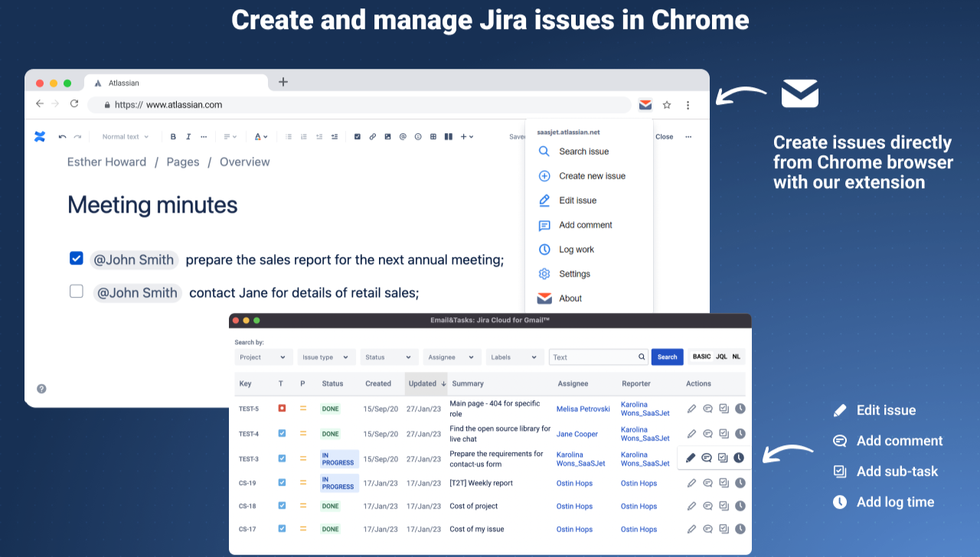Screen dimensions: 980x557
Task: Open the Project filter dropdown
Action: pos(263,357)
